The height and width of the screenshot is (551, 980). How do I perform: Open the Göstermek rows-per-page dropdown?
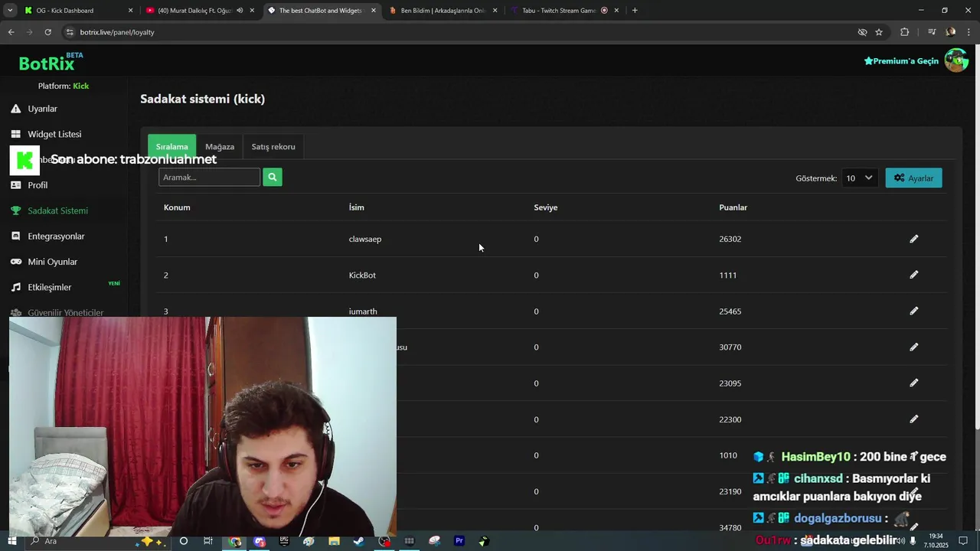tap(859, 178)
